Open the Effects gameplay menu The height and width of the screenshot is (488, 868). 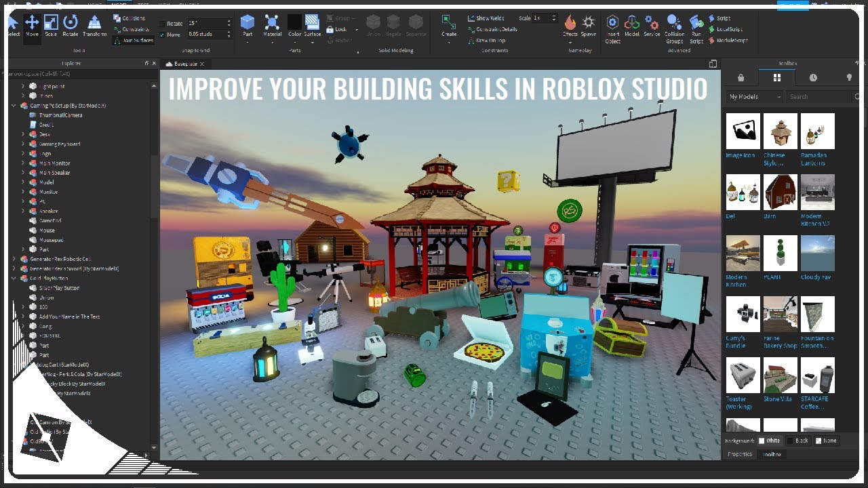tap(570, 26)
